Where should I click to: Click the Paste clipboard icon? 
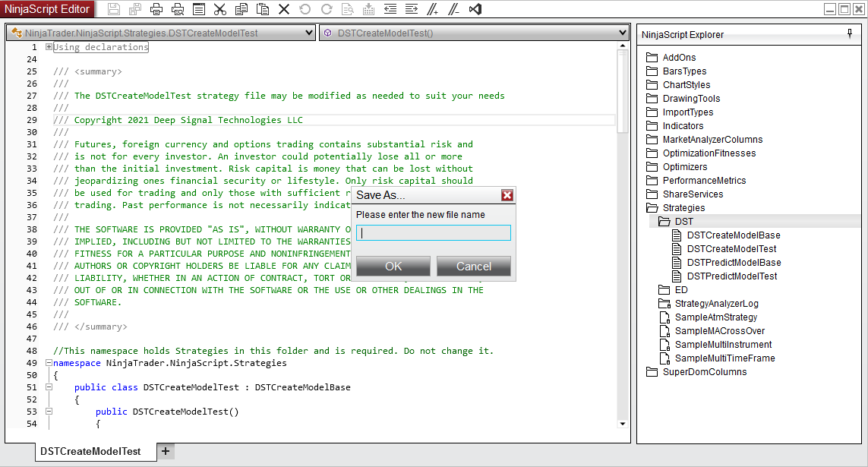click(x=263, y=9)
